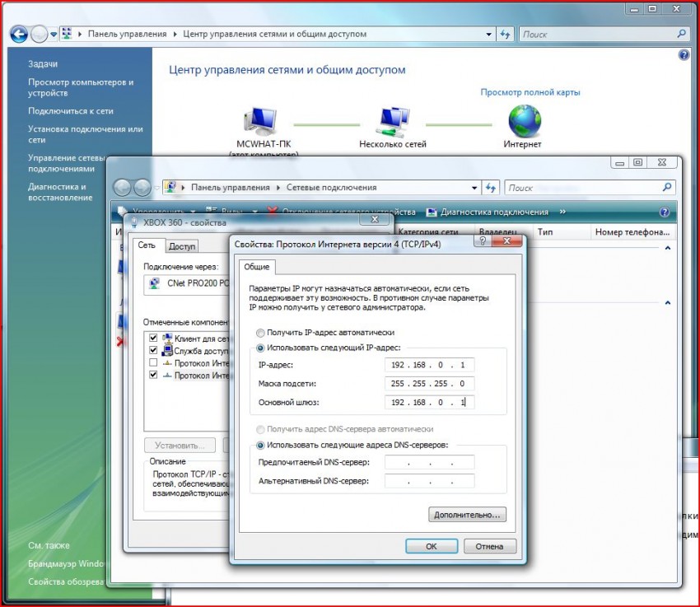Screen dimensions: 700x607
Task: Click the Диагностика подключения toolbar button
Action: coord(488,212)
